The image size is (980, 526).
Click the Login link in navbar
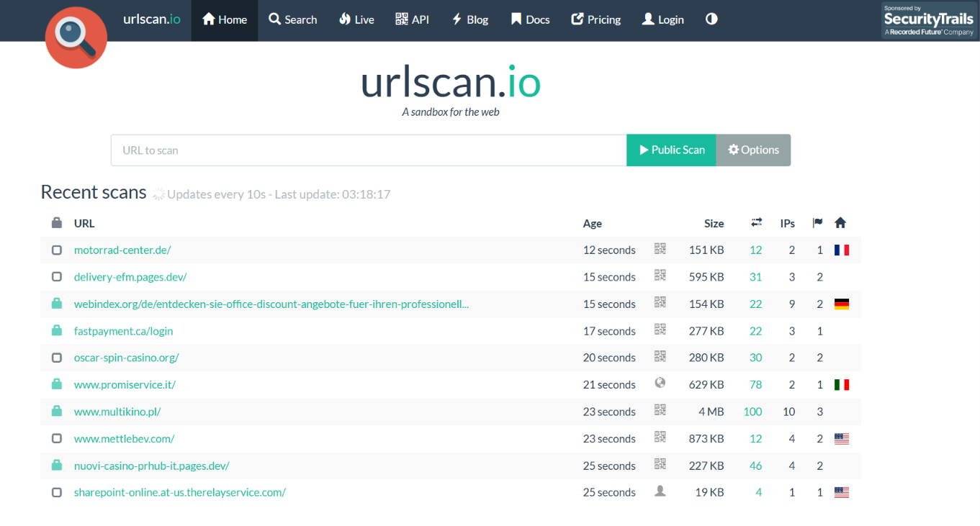coord(662,20)
